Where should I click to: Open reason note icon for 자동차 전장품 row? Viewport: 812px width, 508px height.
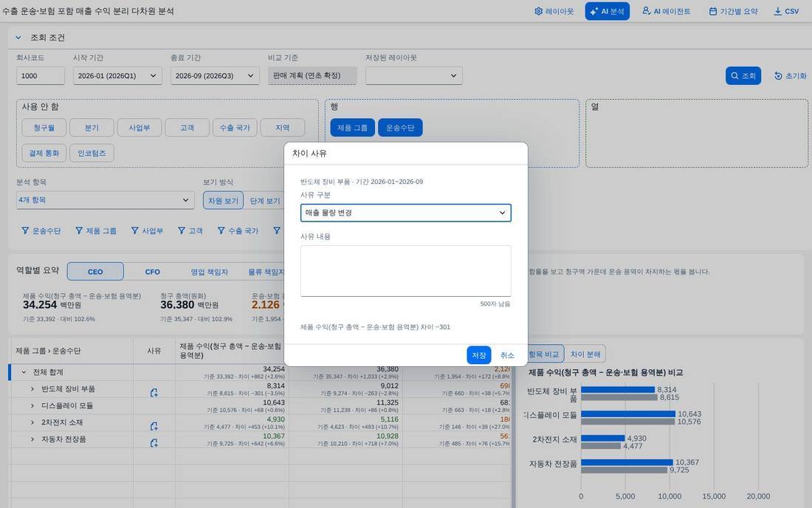click(x=154, y=443)
